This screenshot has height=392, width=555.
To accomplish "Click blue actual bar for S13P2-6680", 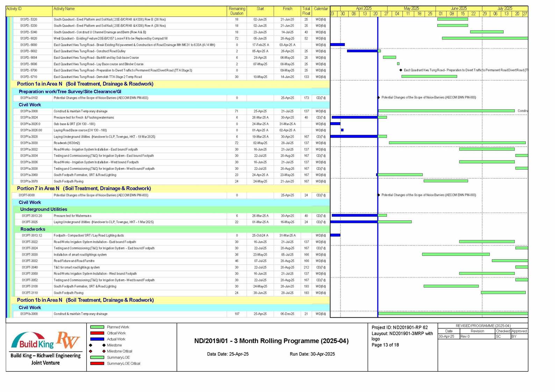I will (337, 44).
